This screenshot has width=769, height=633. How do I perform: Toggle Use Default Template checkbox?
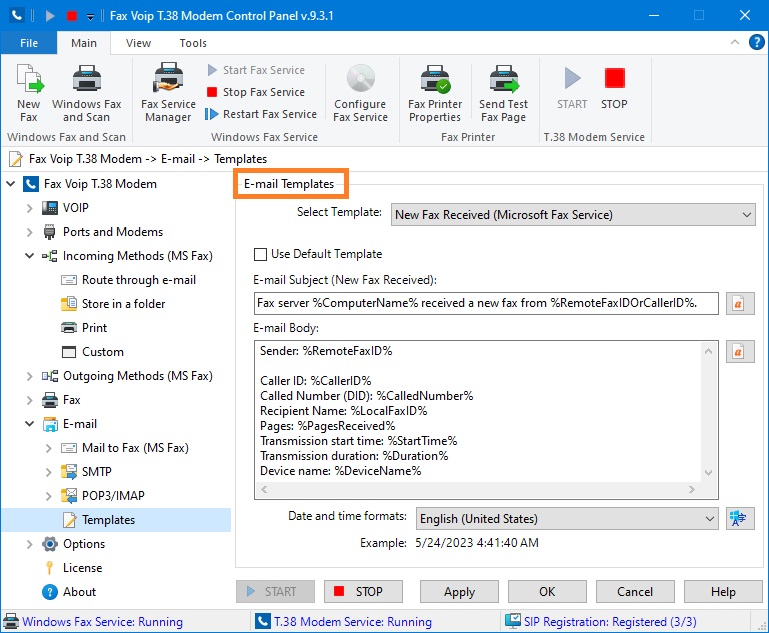point(260,254)
